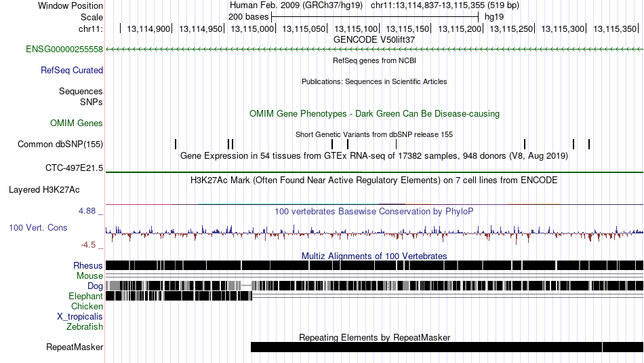Open Common dbSNP(155) track label
The image size is (644, 363).
click(60, 145)
